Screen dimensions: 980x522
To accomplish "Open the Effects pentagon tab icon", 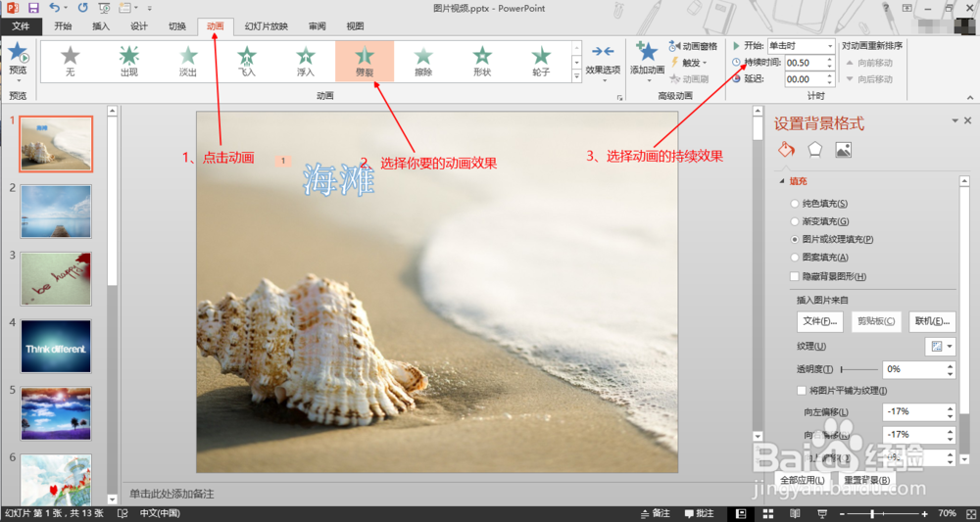I will tap(815, 150).
